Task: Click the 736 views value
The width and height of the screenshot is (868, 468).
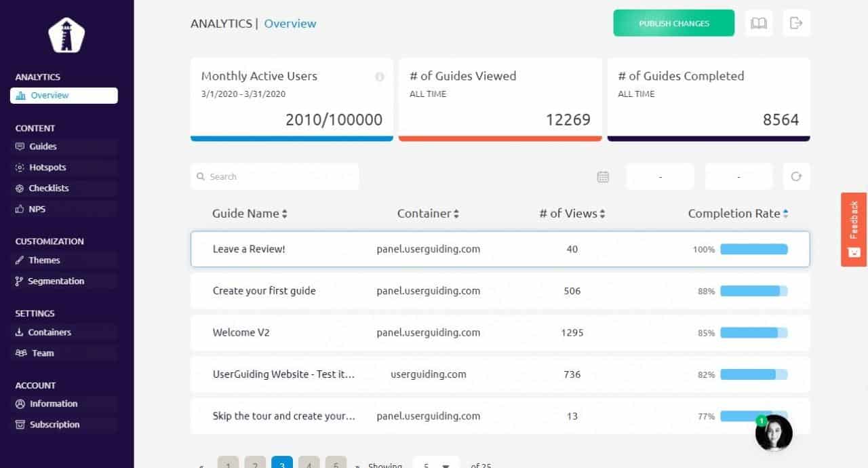Action: click(572, 374)
